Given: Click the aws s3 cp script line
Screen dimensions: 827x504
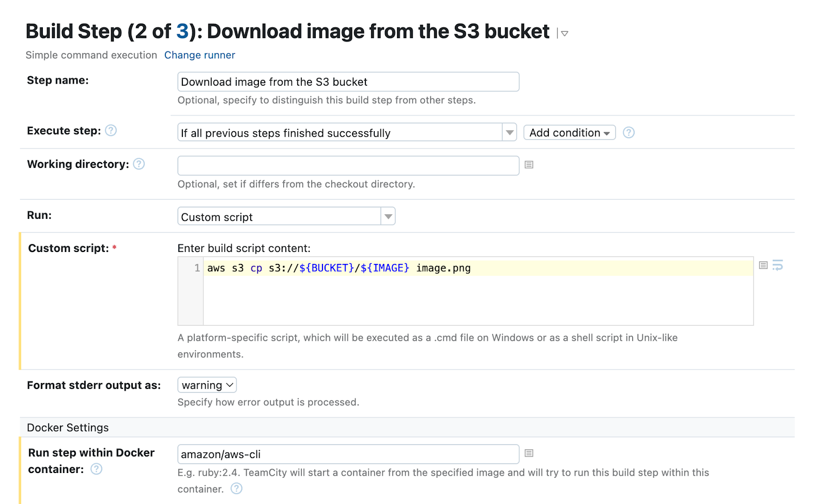Looking at the screenshot, I should pyautogui.click(x=339, y=268).
